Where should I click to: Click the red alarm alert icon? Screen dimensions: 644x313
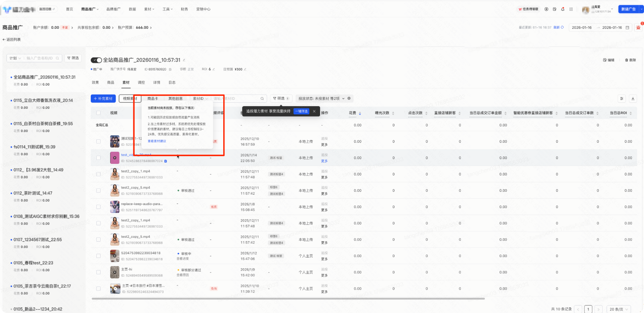click(x=638, y=28)
